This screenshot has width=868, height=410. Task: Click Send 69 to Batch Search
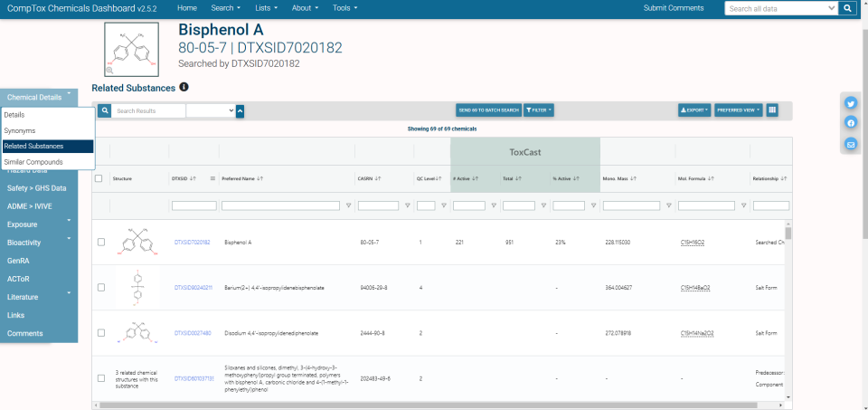coord(488,110)
